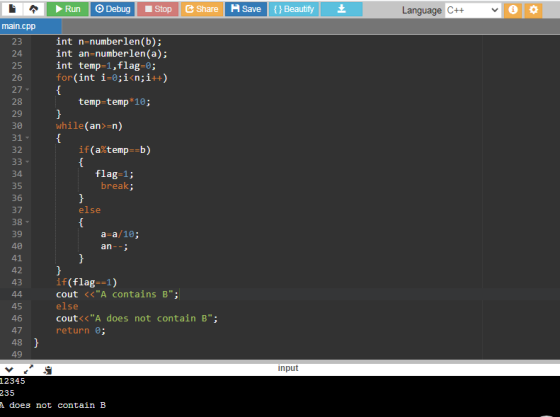Collapse the while block at line 31
Image resolution: width=560 pixels, height=417 pixels.
pos(28,138)
